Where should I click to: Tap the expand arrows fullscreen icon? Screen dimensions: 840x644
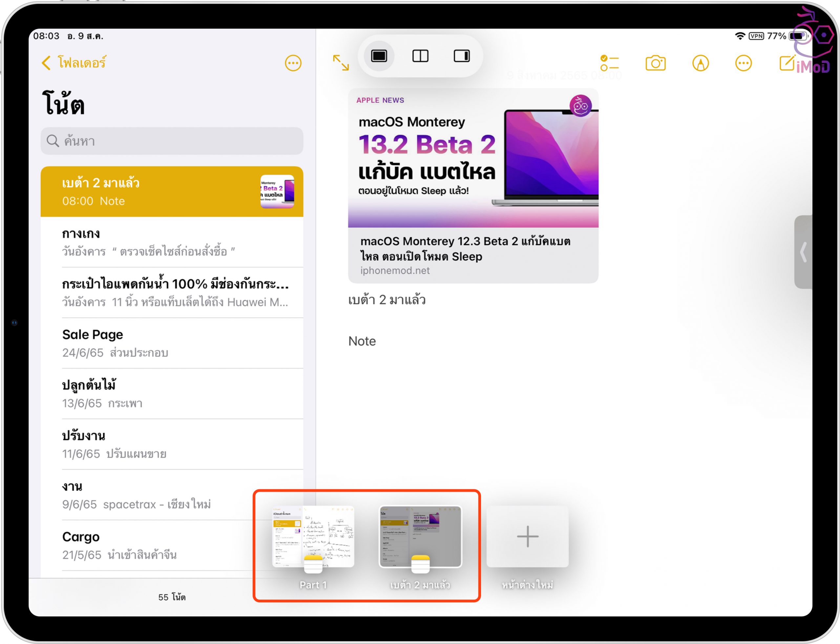point(341,62)
